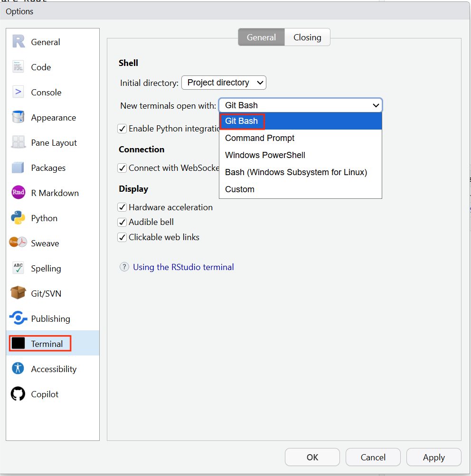Open the Accessibility options category
The height and width of the screenshot is (476, 471).
53,369
